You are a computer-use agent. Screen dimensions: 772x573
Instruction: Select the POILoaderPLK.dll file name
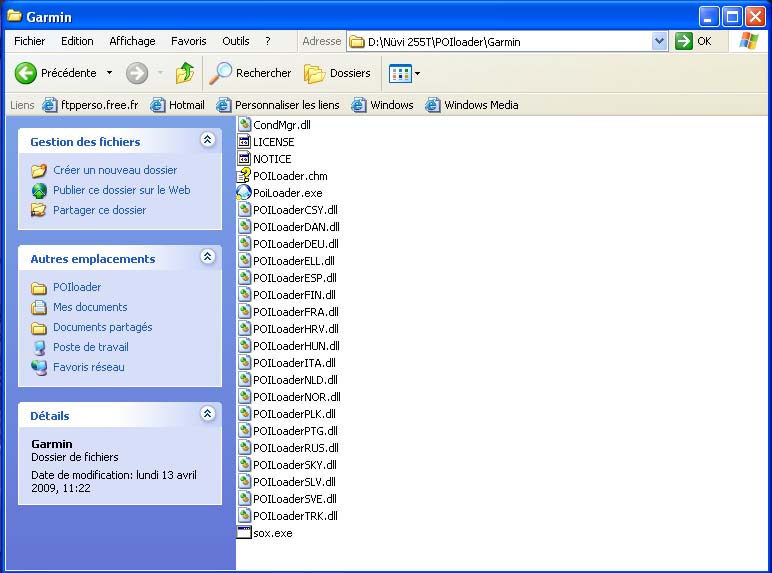tap(294, 414)
